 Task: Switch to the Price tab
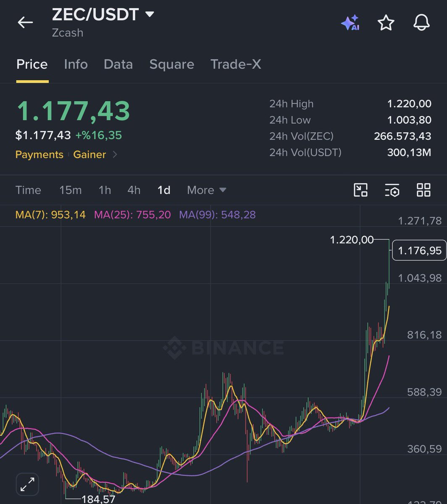pos(32,64)
